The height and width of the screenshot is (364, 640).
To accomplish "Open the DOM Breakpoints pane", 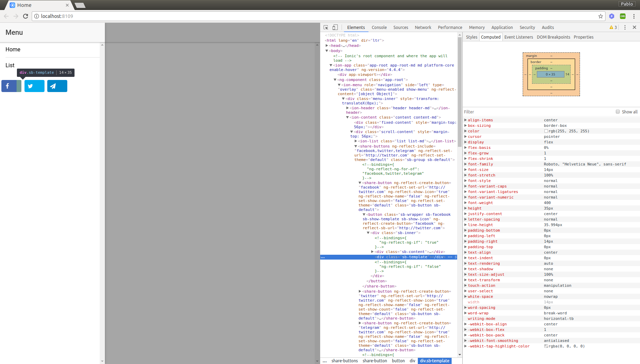I will click(x=553, y=37).
